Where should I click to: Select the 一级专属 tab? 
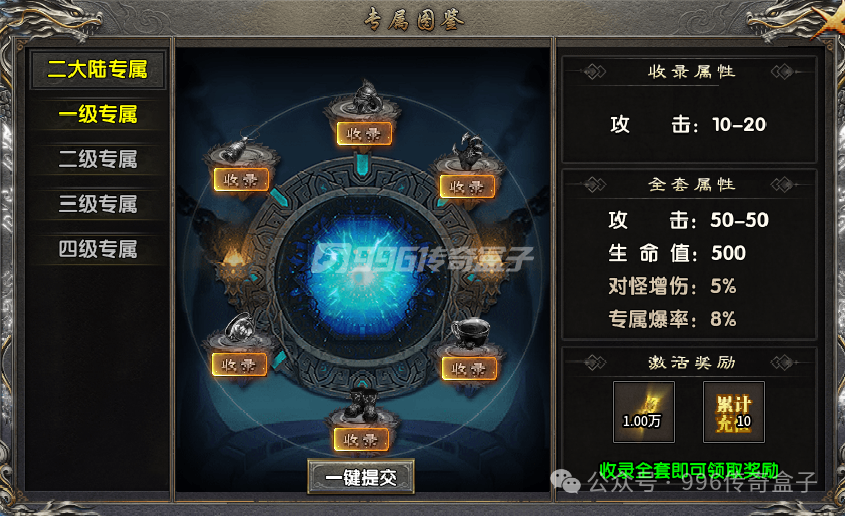point(98,114)
